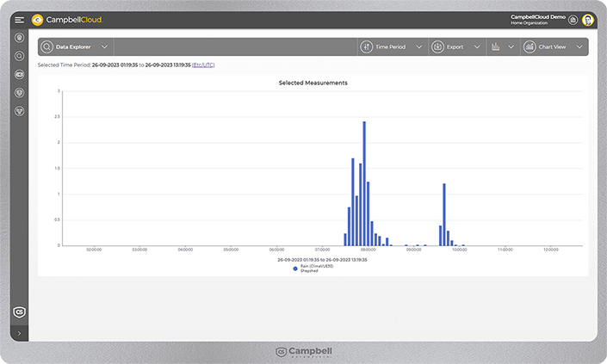Open the Time Period dropdown
Viewport: 607px width, 364px height.
tap(392, 47)
